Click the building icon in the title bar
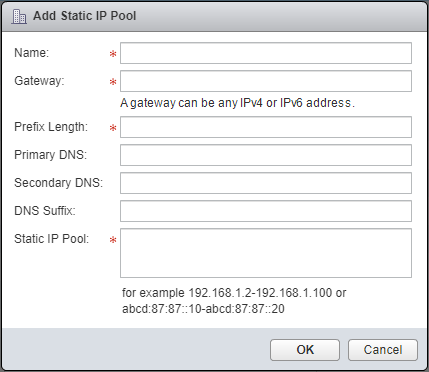Image resolution: width=429 pixels, height=372 pixels. pos(19,16)
